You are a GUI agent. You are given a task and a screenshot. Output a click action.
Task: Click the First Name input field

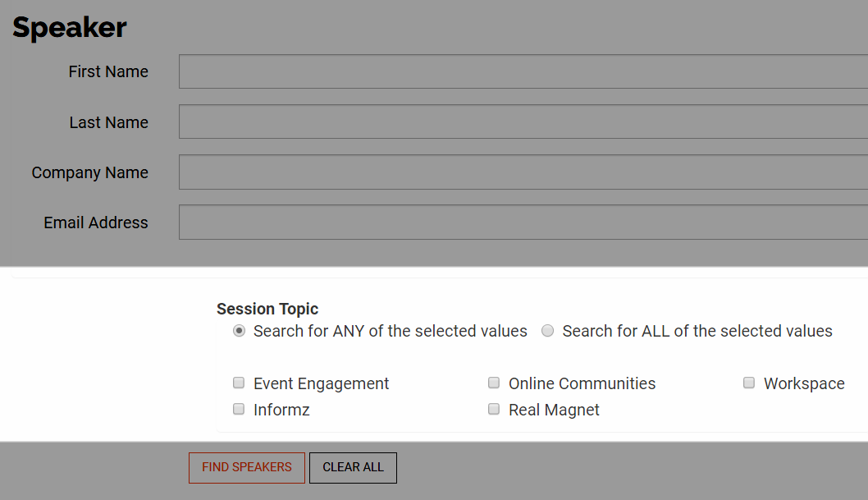(523, 71)
